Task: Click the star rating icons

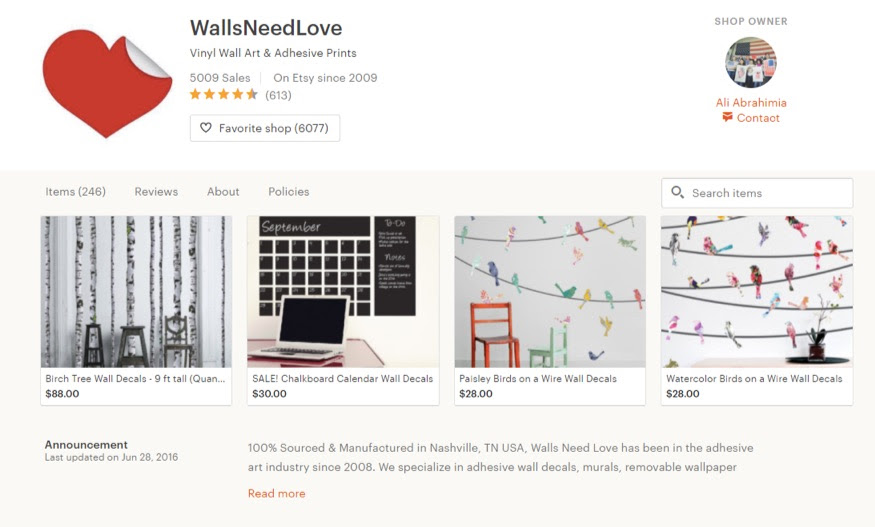Action: (x=223, y=94)
